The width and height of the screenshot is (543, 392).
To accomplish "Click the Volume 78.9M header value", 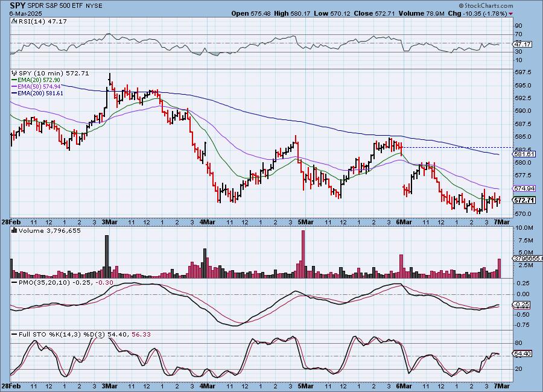I will (x=422, y=13).
